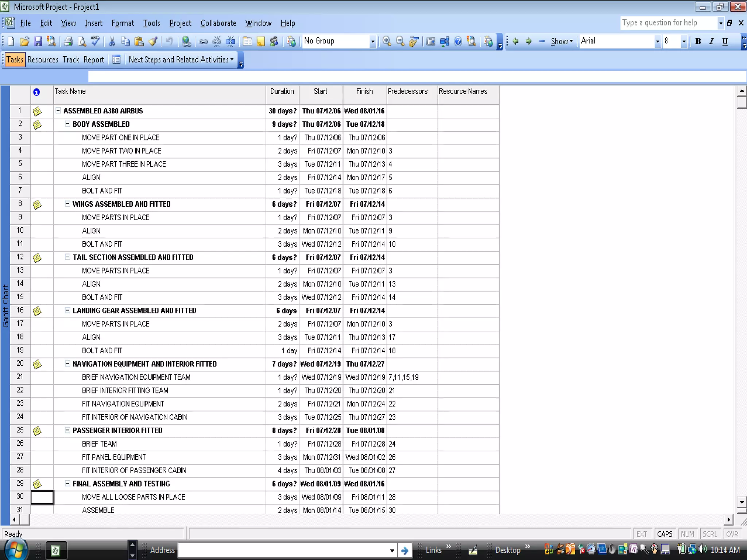Viewport: 747px width, 560px height.
Task: Click the Link Tasks chain icon
Action: pos(203,42)
